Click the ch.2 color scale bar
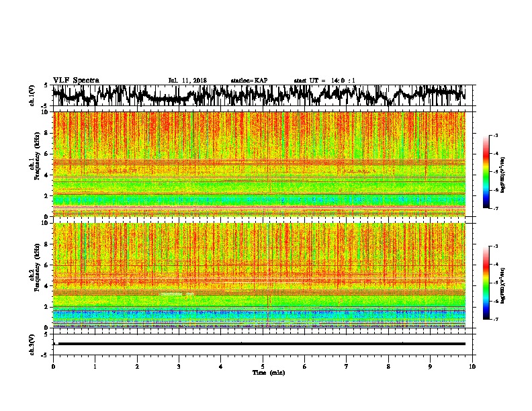 coord(486,283)
